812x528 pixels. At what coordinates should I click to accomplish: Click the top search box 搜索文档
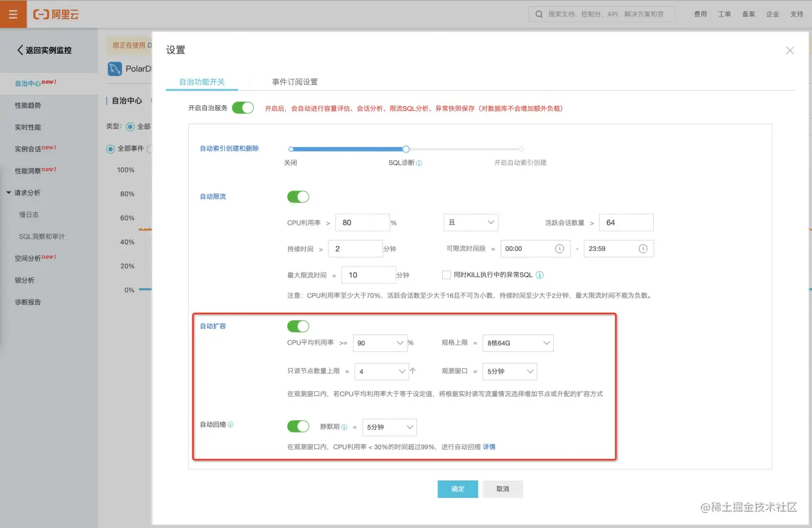click(x=601, y=14)
